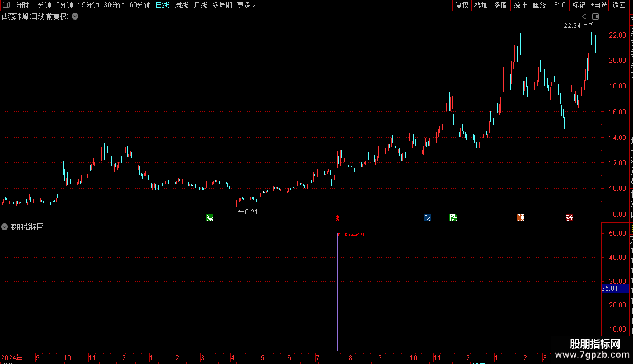633x364 pixels.
Task: Click the red 涨 marker icon
Action: 569,218
